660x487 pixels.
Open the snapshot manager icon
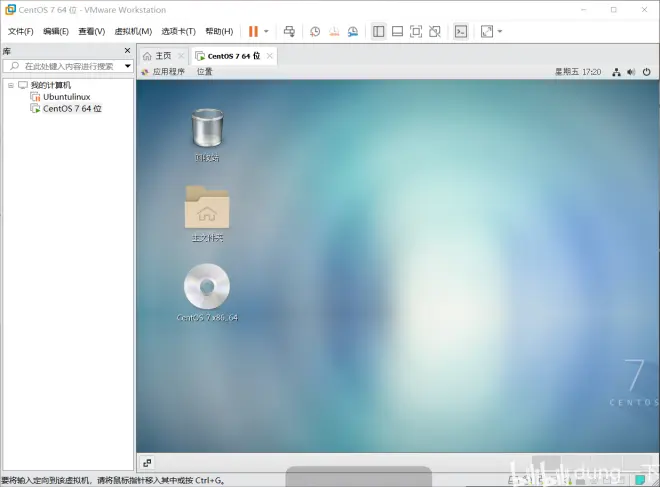coord(353,32)
